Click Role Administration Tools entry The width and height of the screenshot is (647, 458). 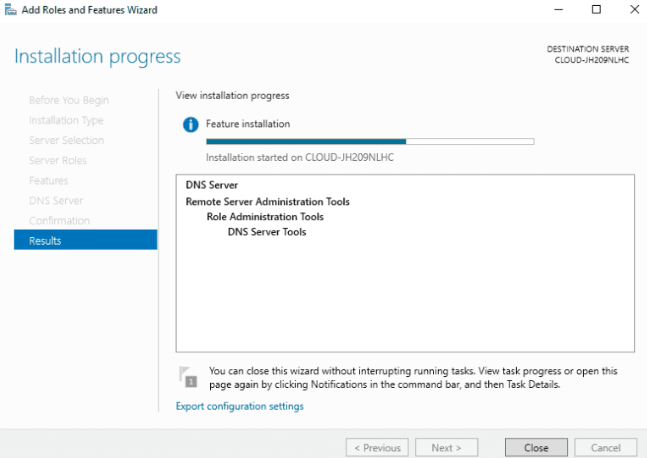tap(265, 217)
